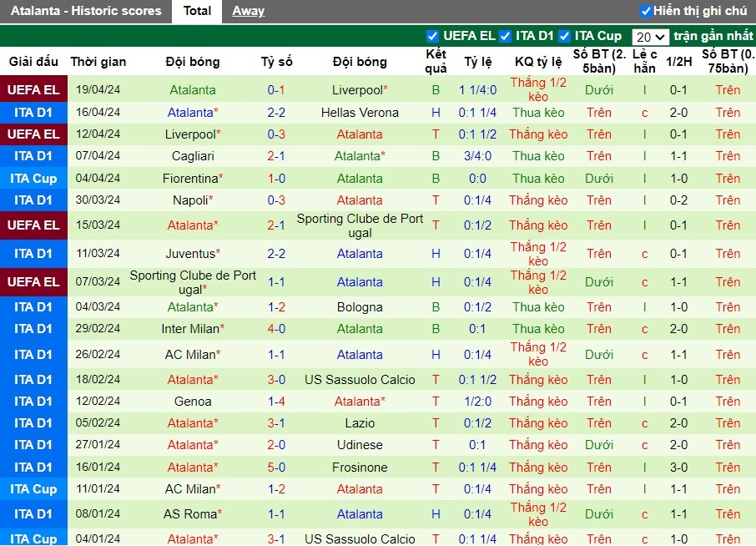756x546 pixels.
Task: Open Bologna team link
Action: coord(360,307)
